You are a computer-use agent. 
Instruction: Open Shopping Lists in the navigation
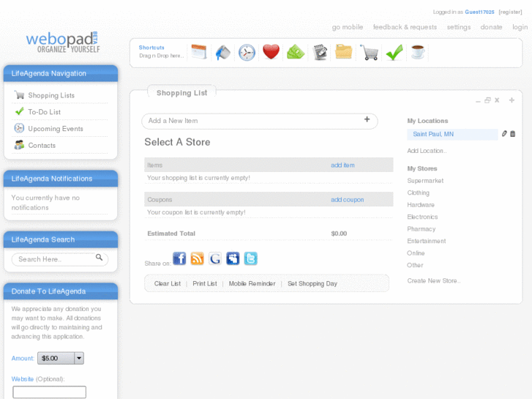coord(51,95)
